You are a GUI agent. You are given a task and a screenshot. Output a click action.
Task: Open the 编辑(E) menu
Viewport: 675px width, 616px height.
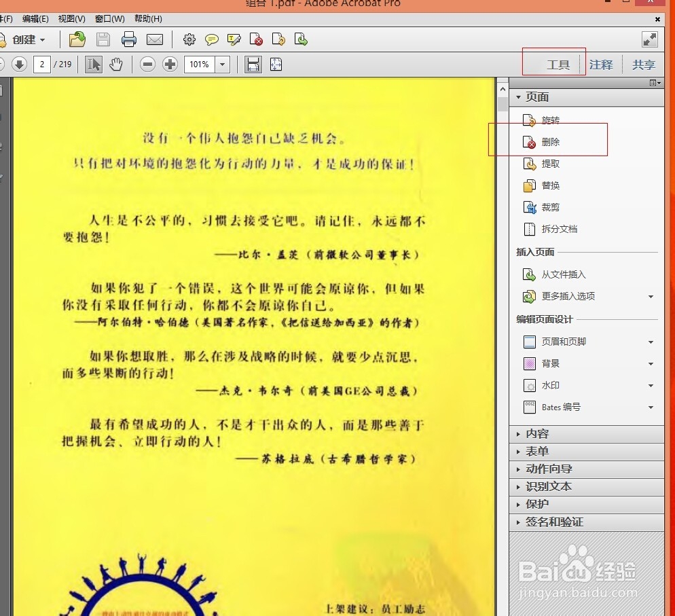click(x=35, y=19)
